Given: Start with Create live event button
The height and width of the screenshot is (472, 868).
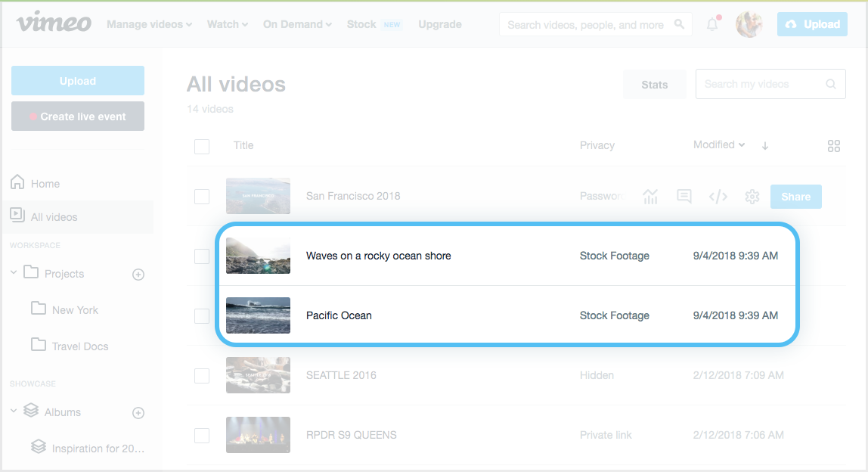Looking at the screenshot, I should pyautogui.click(x=77, y=116).
